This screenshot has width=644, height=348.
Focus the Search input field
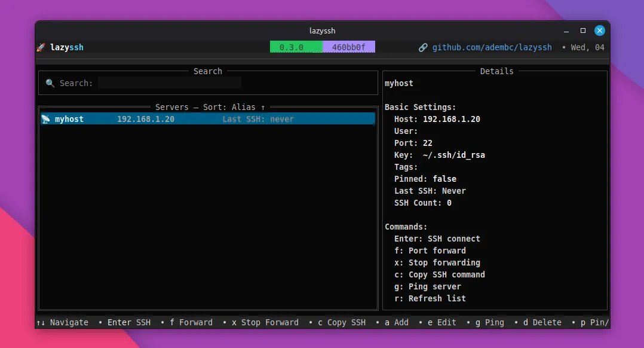(169, 83)
